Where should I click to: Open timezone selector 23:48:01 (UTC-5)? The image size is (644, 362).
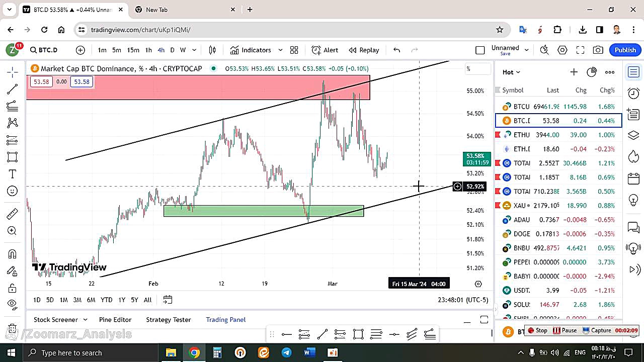(x=463, y=300)
